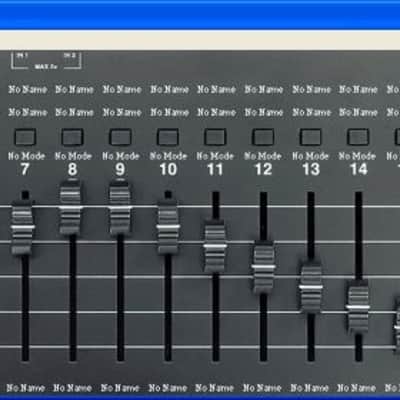Toggle the square button above channel 8

(72, 137)
